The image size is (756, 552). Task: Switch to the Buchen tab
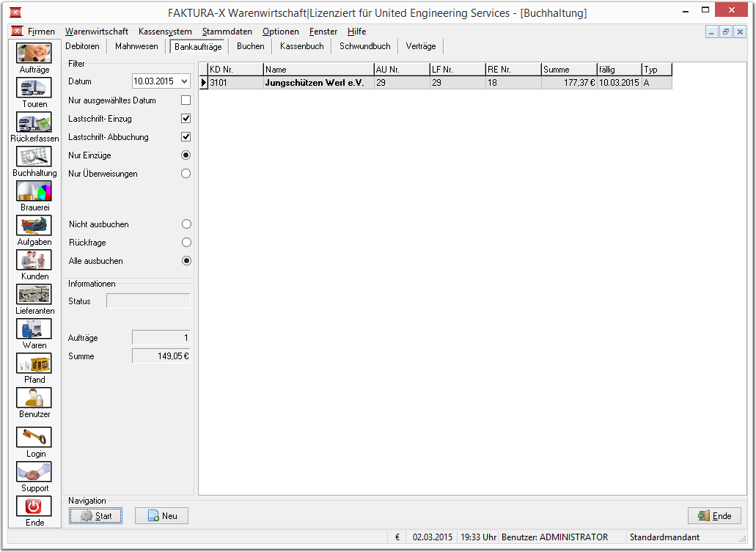[250, 46]
